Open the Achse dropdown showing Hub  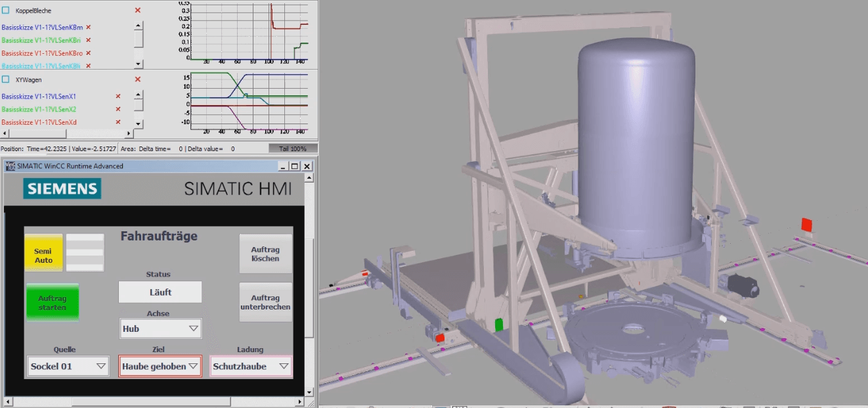tap(161, 329)
